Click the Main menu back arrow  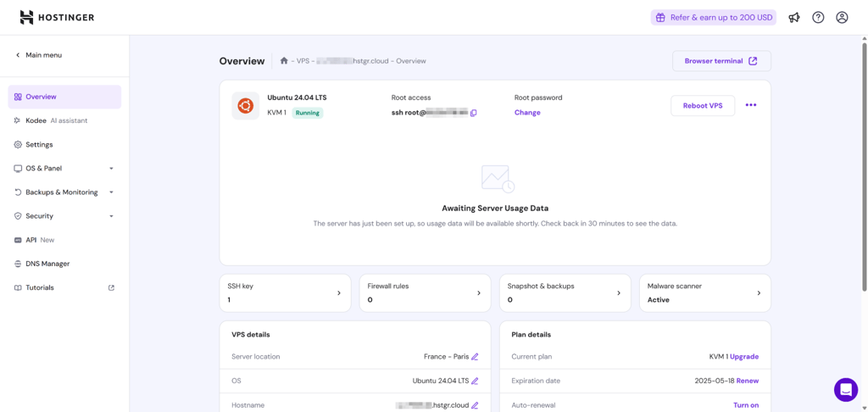point(18,55)
